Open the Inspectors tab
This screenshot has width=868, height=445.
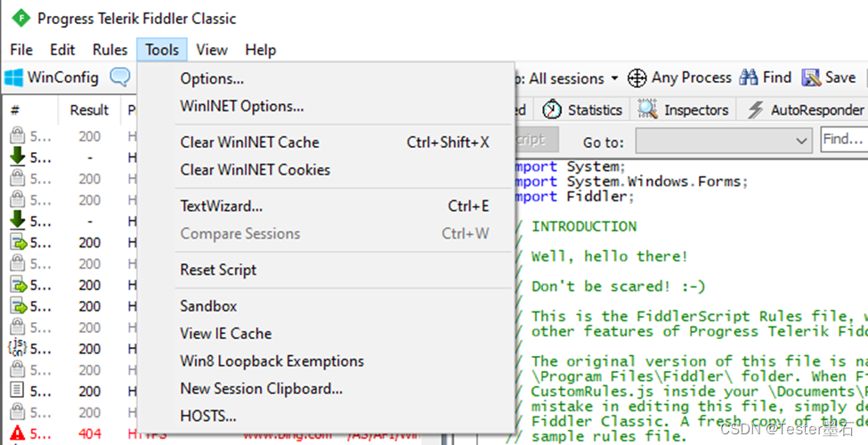683,109
